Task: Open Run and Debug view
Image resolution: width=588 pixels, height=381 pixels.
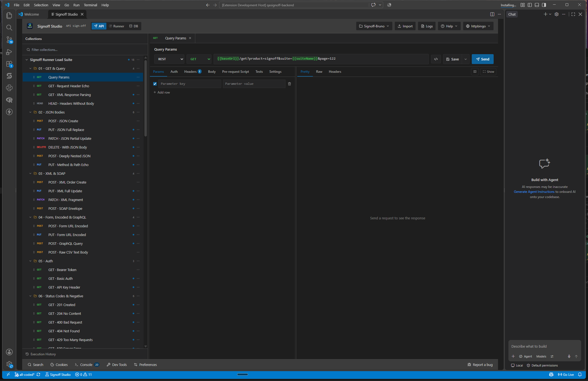Action: tap(9, 52)
